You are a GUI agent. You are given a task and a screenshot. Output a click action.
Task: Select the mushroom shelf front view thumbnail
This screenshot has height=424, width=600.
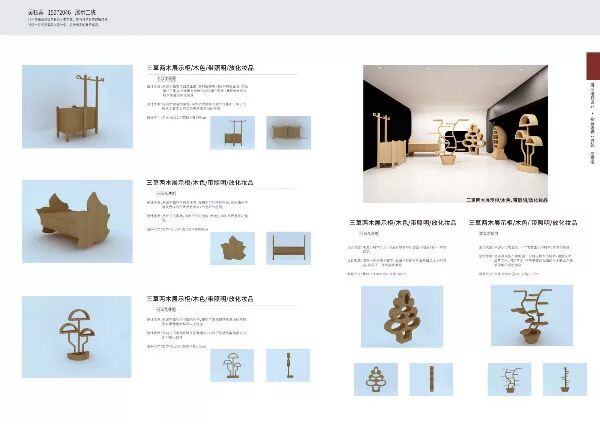point(232,365)
